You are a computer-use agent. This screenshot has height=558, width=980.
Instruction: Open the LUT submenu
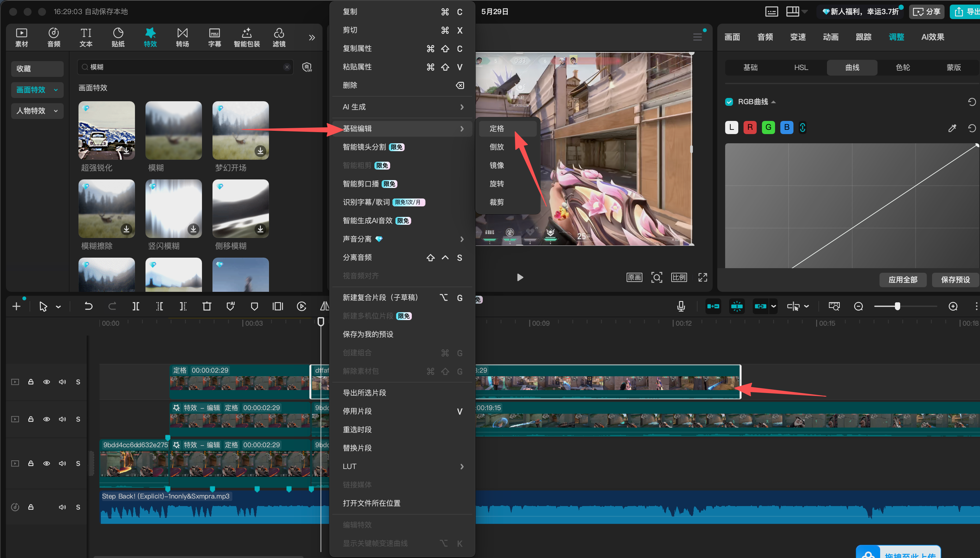click(402, 466)
